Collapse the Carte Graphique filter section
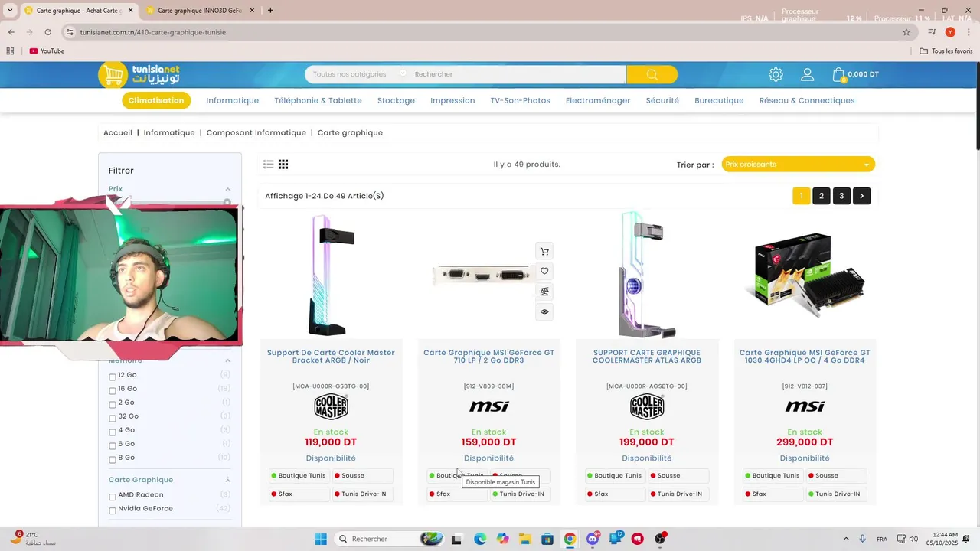The width and height of the screenshot is (980, 551). point(227,480)
